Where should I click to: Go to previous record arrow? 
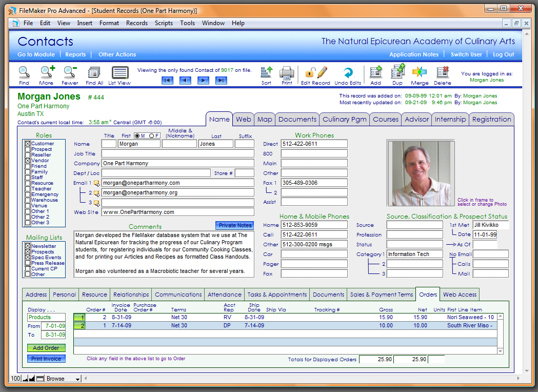point(185,81)
